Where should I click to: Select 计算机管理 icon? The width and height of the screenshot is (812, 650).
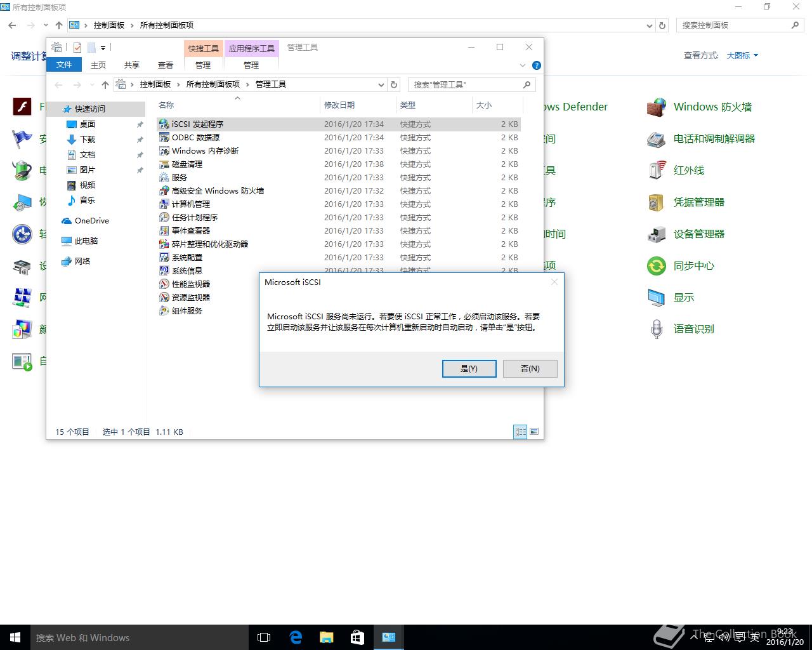[x=164, y=204]
